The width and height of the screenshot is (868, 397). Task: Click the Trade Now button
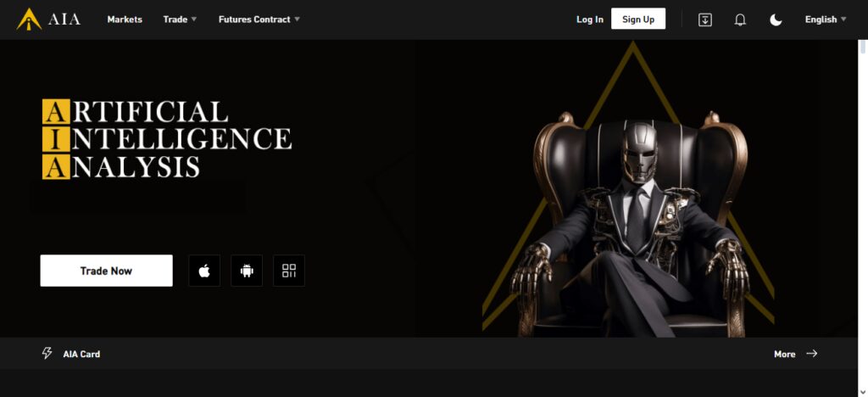tap(106, 271)
